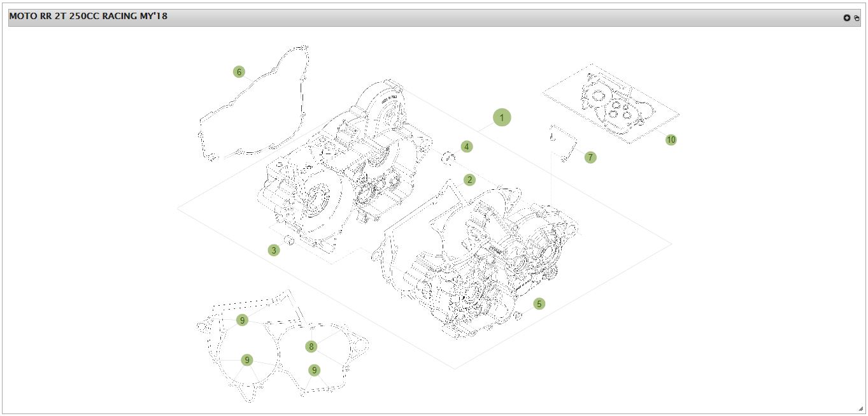Image resolution: width=868 pixels, height=416 pixels.
Task: Click the resize grip at the panel's bottom-right corner
Action: point(860,408)
